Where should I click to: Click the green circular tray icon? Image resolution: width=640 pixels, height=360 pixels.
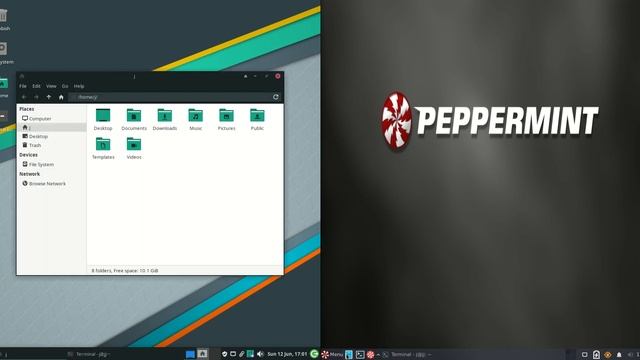314,354
